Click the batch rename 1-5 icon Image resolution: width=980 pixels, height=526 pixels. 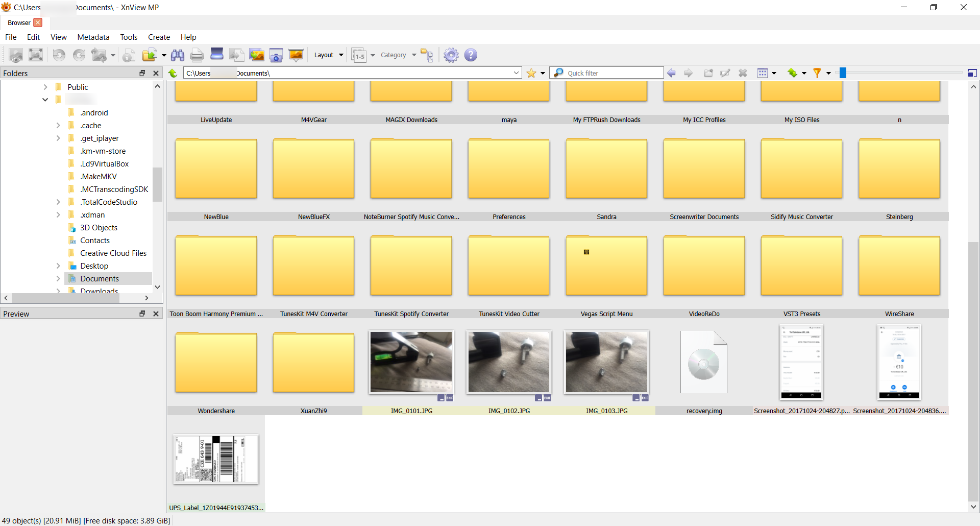coord(359,55)
